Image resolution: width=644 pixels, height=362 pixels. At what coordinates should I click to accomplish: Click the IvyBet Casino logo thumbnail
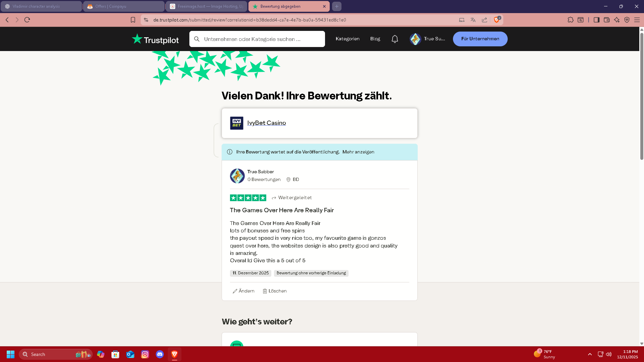237,123
